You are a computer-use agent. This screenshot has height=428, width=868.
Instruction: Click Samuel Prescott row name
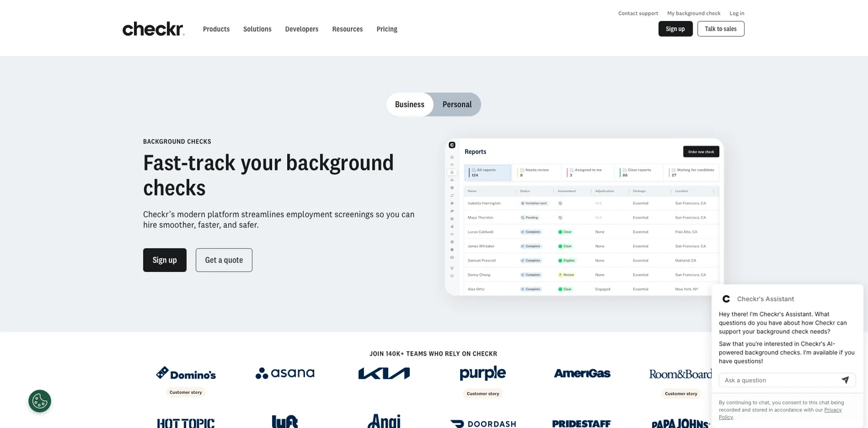pos(482,261)
